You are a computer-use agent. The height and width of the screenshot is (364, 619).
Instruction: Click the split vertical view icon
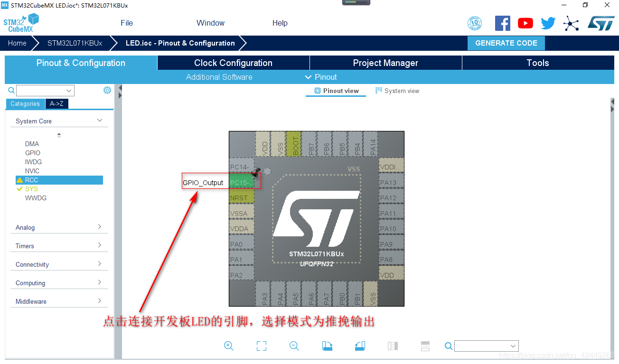coord(393,346)
